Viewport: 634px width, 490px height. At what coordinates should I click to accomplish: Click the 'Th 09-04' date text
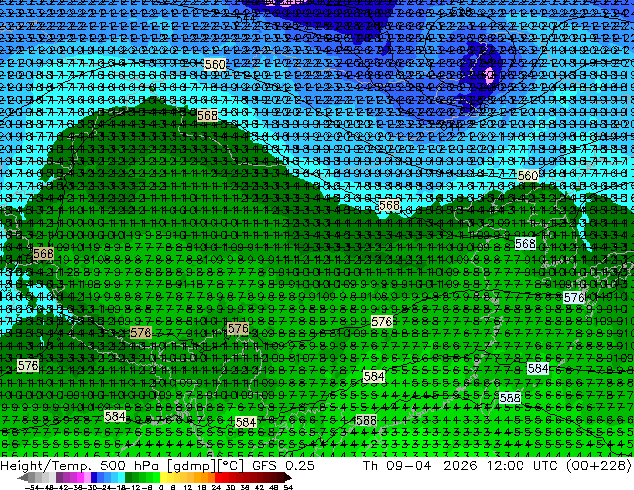click(x=397, y=465)
